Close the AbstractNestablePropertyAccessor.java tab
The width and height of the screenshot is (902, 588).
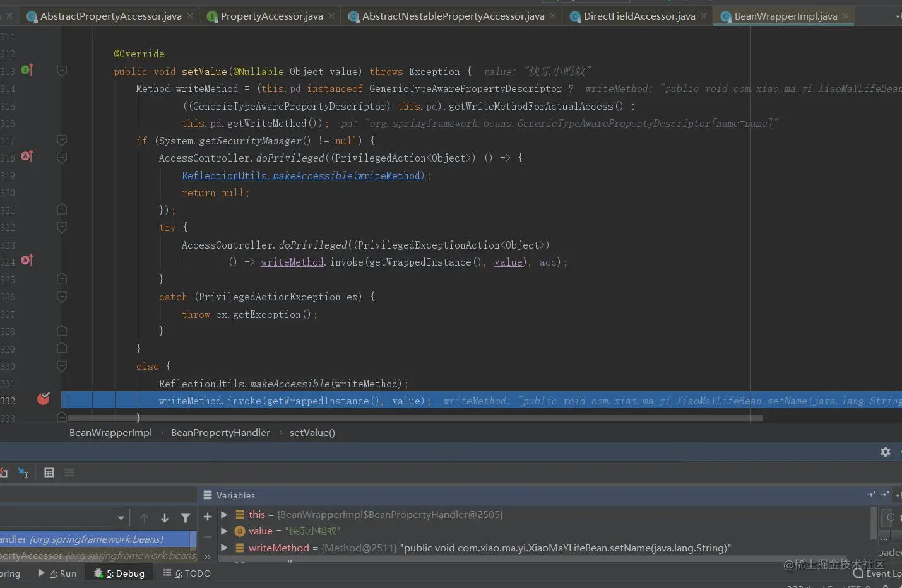pos(553,16)
